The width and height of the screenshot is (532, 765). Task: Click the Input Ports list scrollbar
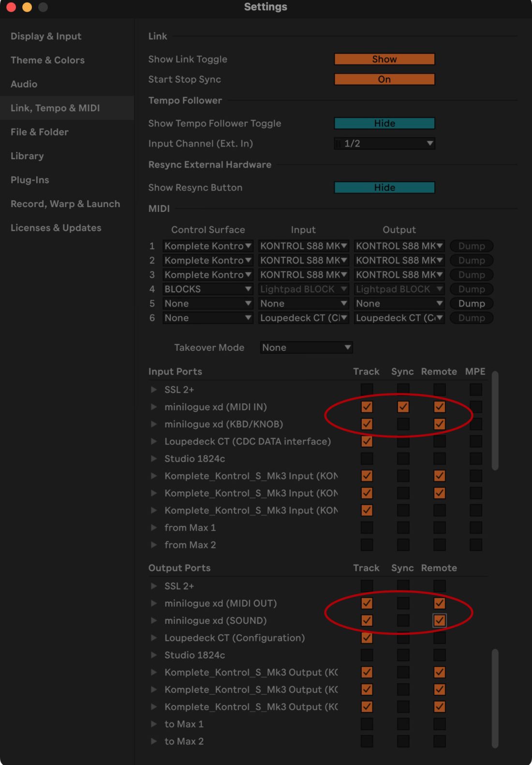click(495, 420)
